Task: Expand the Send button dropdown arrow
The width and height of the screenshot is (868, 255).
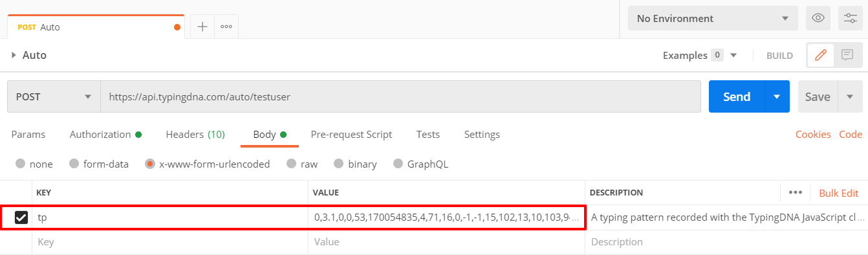Action: (777, 96)
